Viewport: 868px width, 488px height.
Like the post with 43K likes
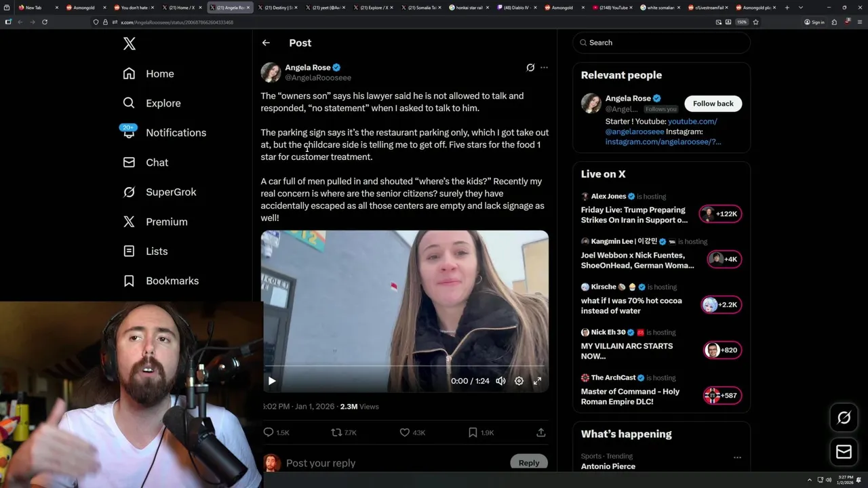coord(412,432)
